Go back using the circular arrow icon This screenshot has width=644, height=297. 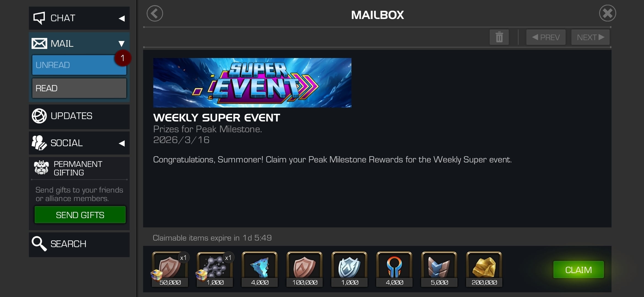pos(155,13)
